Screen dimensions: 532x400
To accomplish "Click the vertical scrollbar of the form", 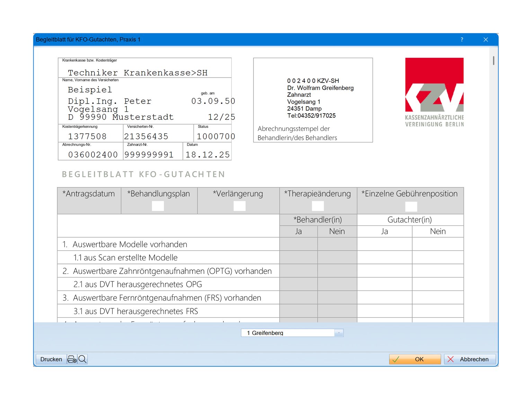I will [493, 61].
